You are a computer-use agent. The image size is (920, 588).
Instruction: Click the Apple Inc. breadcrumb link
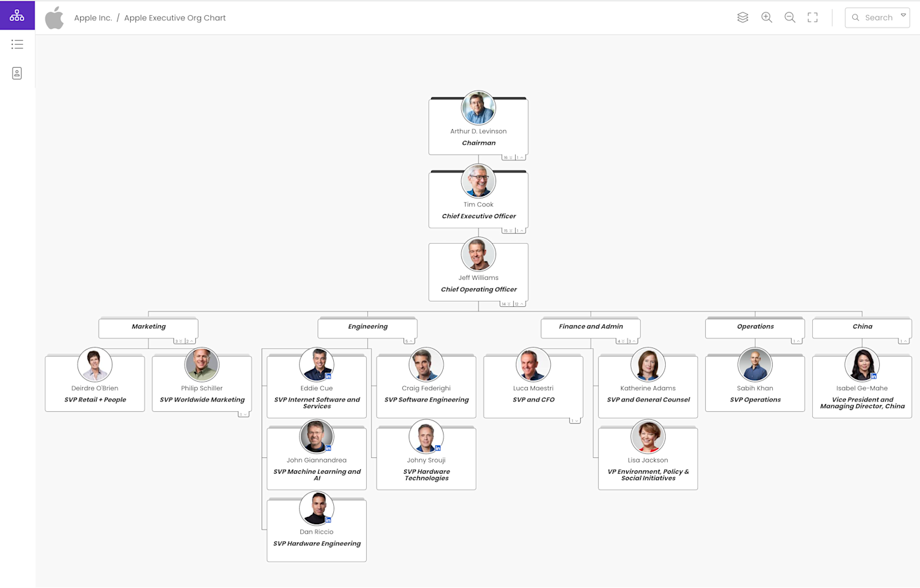pos(93,18)
